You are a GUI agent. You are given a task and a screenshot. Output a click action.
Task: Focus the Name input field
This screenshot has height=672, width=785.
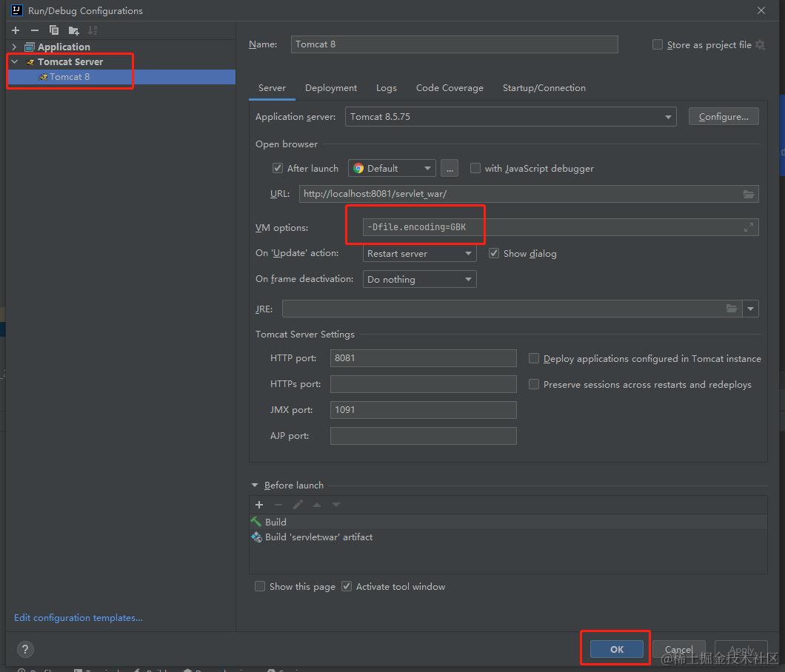coord(454,44)
